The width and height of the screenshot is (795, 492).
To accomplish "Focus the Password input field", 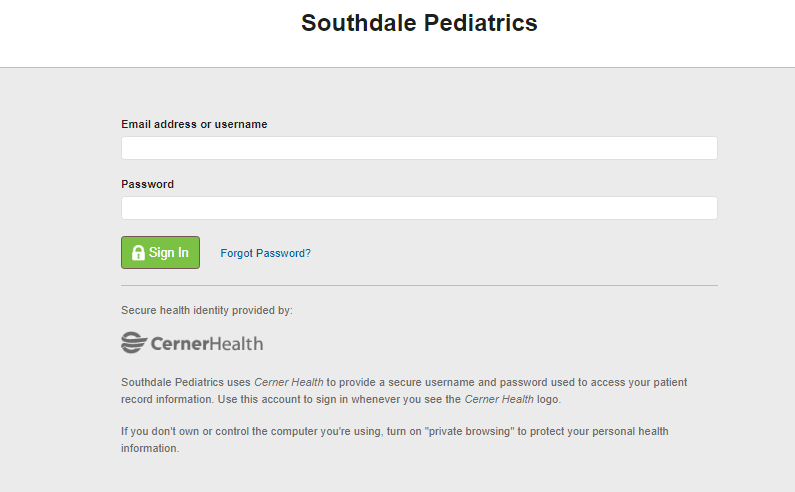I will 419,208.
